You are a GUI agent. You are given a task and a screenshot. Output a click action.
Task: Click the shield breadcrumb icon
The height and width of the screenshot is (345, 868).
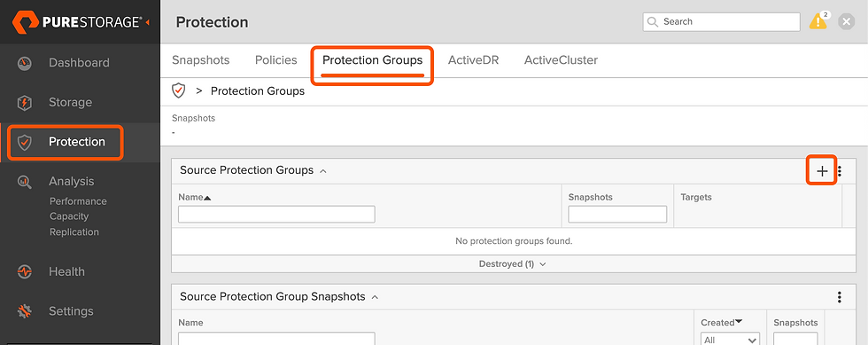tap(178, 91)
